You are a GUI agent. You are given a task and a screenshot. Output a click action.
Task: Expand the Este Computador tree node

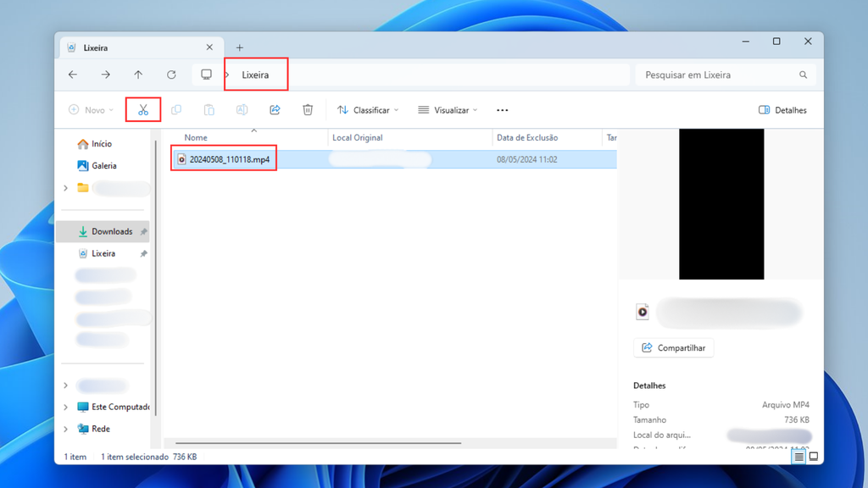(x=65, y=408)
